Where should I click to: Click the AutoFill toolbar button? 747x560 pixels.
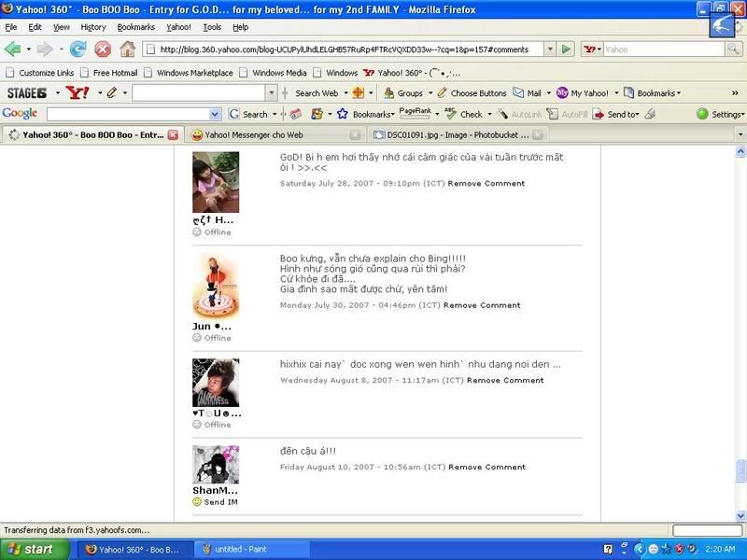point(567,114)
